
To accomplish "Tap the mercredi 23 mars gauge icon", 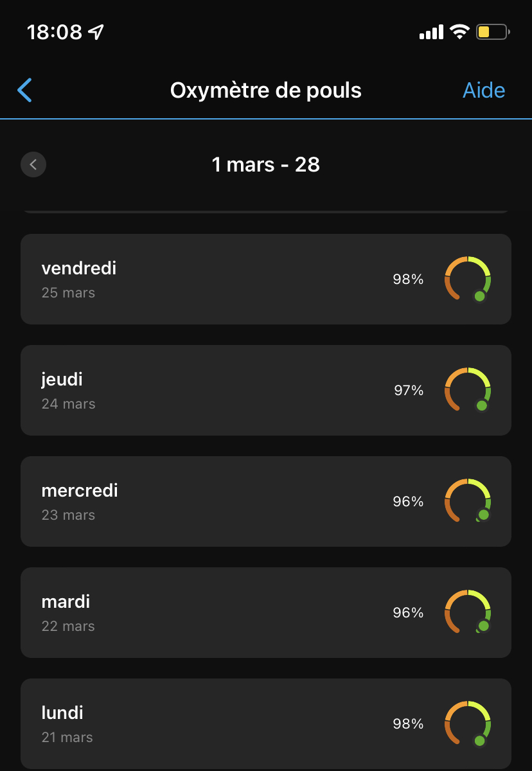I will [468, 501].
